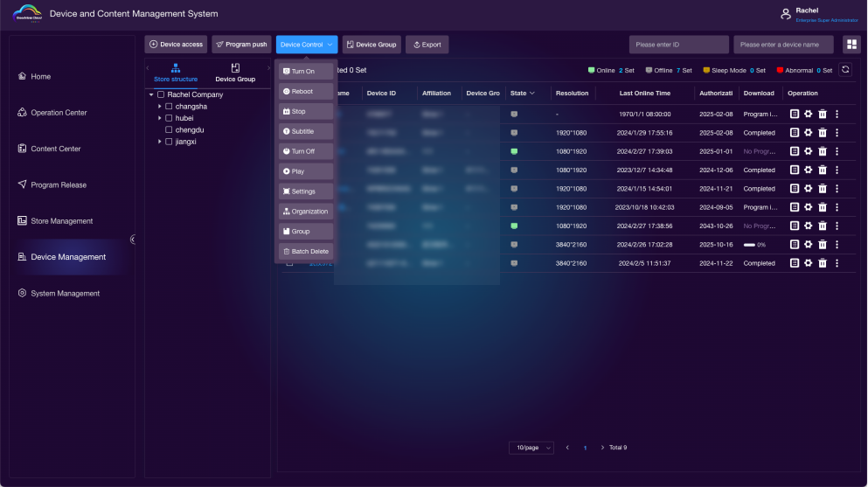
Task: Click the Export button
Action: coord(427,45)
